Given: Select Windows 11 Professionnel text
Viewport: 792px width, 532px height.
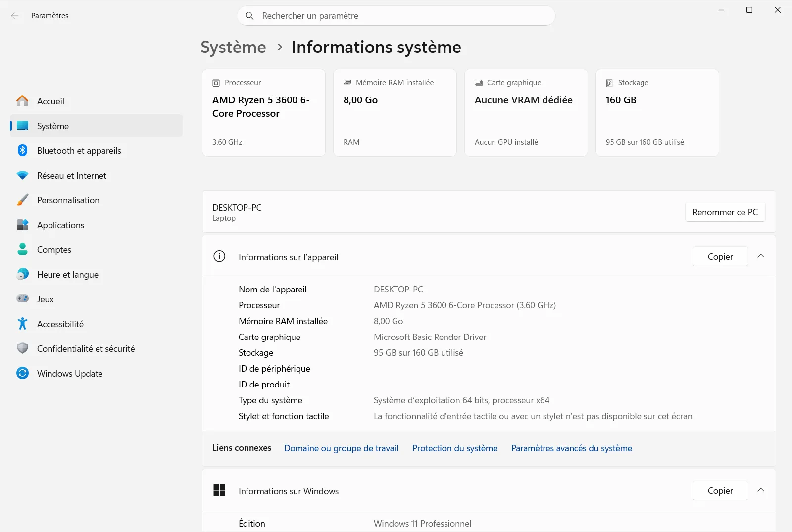Looking at the screenshot, I should pyautogui.click(x=422, y=524).
